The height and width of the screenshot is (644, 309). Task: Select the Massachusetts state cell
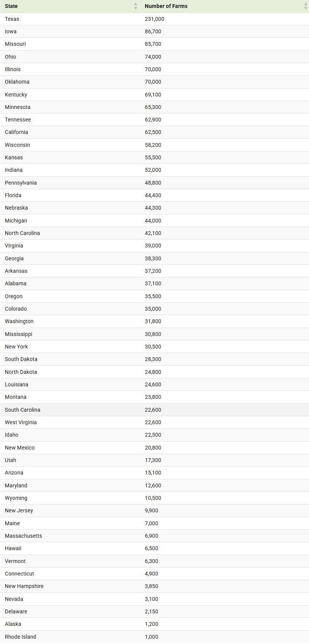click(23, 536)
